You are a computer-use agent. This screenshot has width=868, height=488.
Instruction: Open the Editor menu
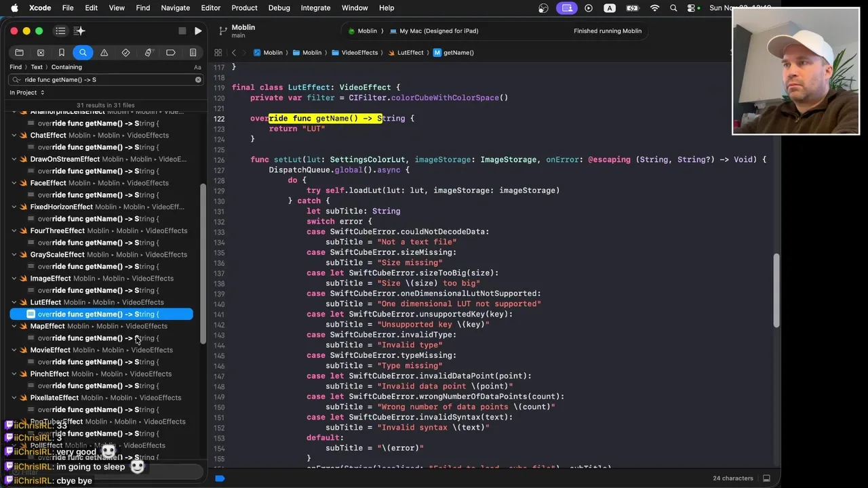[x=211, y=7]
